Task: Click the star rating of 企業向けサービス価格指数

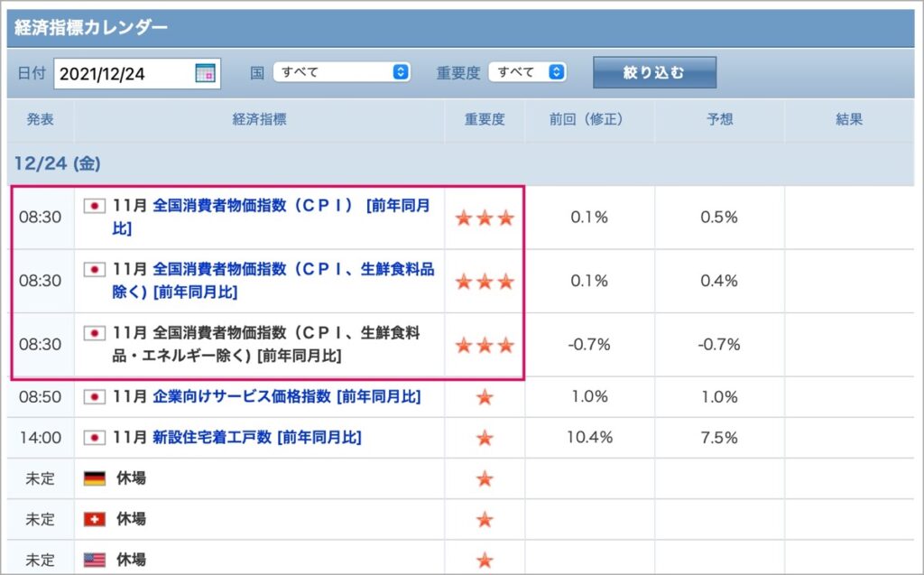Action: pyautogui.click(x=485, y=397)
